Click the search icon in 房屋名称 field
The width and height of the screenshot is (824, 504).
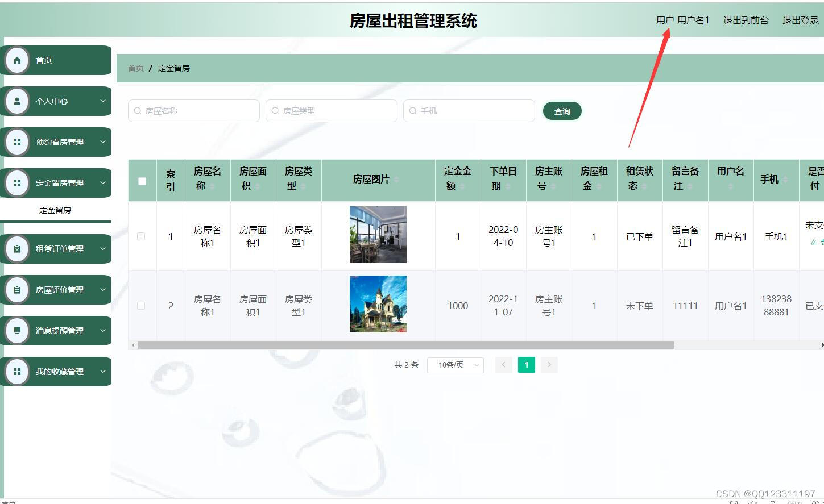click(x=138, y=111)
